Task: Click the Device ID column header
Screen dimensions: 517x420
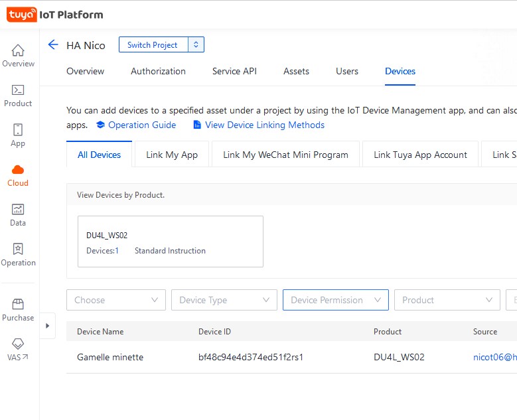Action: click(214, 331)
